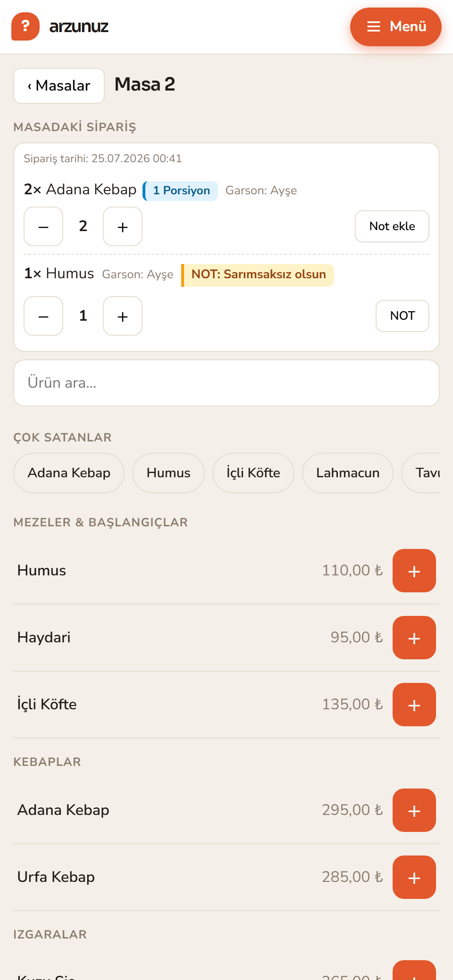Click Not ekle for Adana Kebap
This screenshot has height=980, width=453.
392,226
